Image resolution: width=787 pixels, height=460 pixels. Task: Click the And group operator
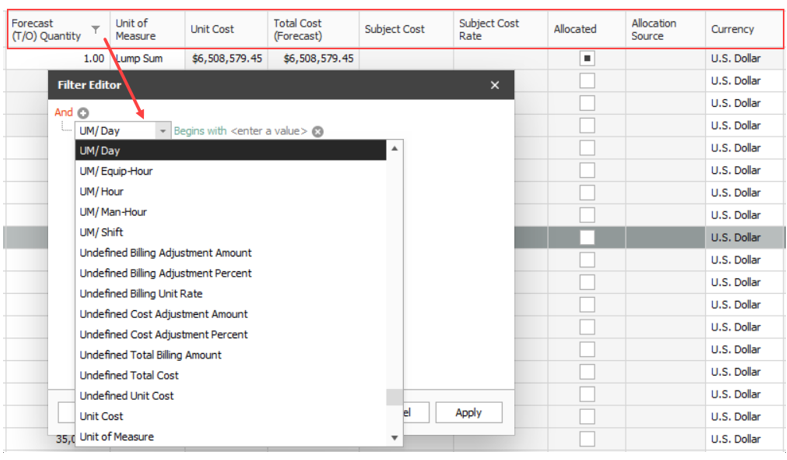click(63, 113)
